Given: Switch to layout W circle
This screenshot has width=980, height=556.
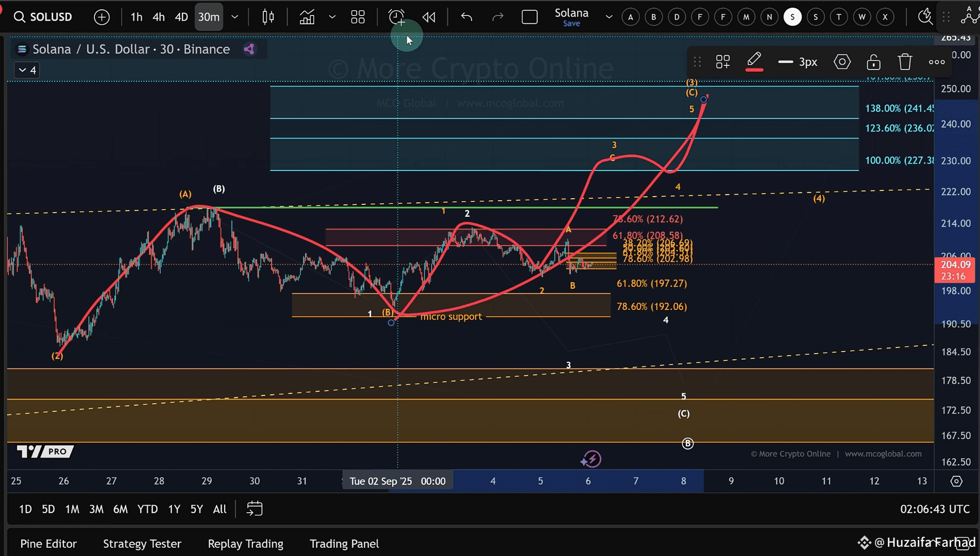Looking at the screenshot, I should click(862, 17).
